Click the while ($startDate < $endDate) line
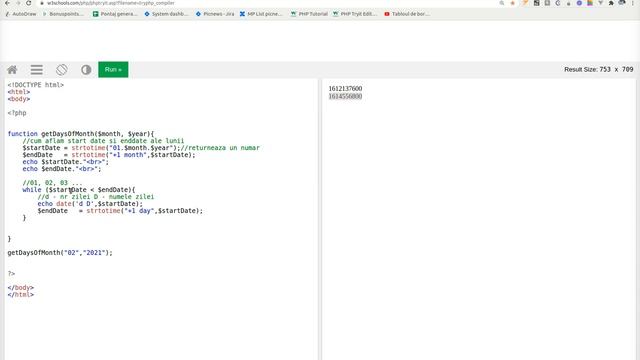Screen dimensions: 640x360 (79, 190)
